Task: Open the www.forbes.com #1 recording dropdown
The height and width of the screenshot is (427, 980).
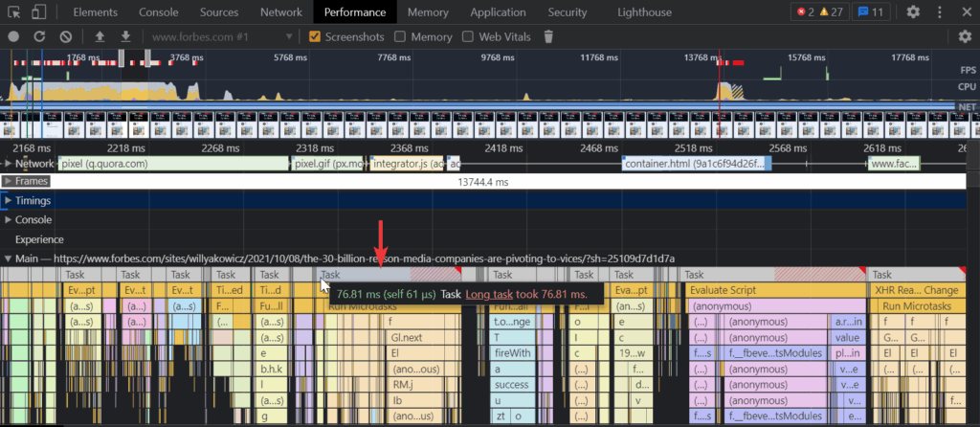Action: tap(222, 37)
